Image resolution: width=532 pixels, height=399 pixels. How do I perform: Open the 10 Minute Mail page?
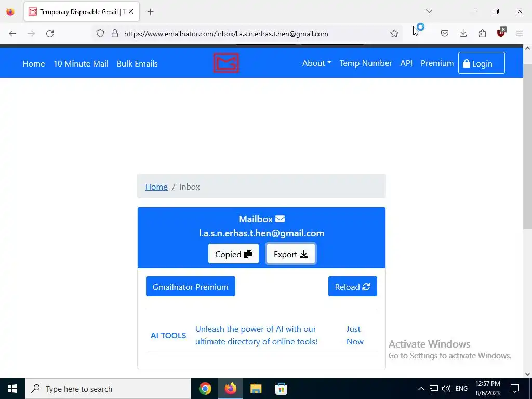coord(81,63)
